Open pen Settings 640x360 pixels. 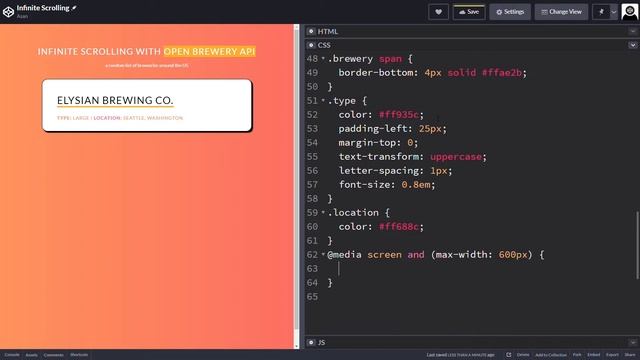click(510, 12)
